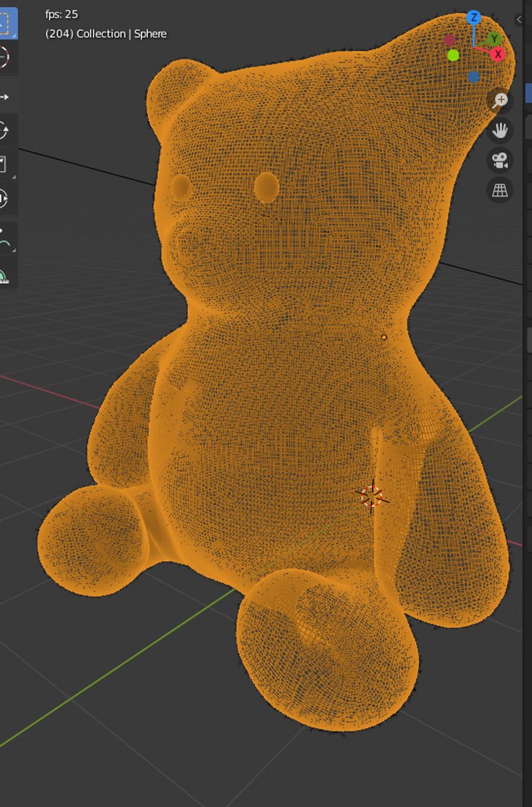Click the pan view hand button

point(500,130)
